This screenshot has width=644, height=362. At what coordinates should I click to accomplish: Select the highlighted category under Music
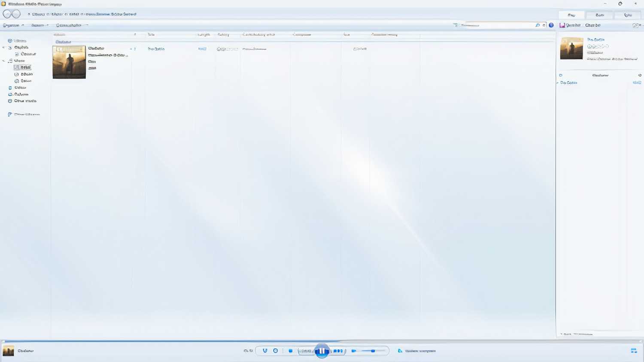(22, 67)
